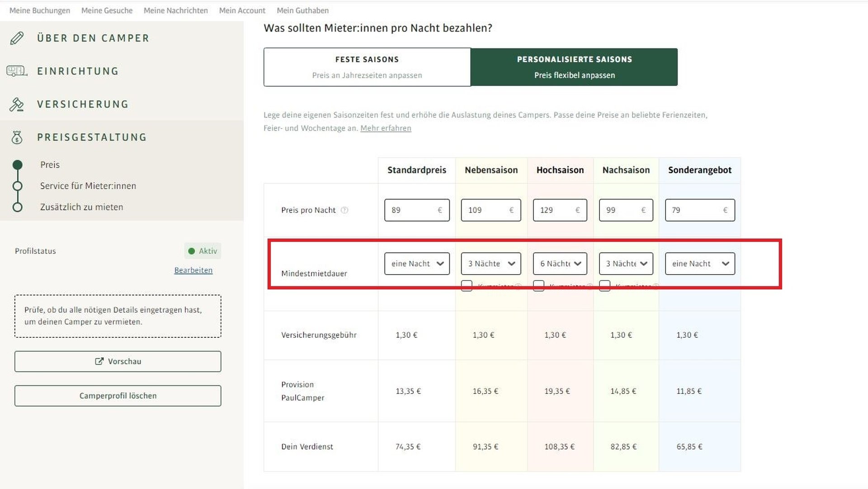Screen dimensions: 868x489
Task: Click the external link icon in Vorschau button
Action: [99, 361]
